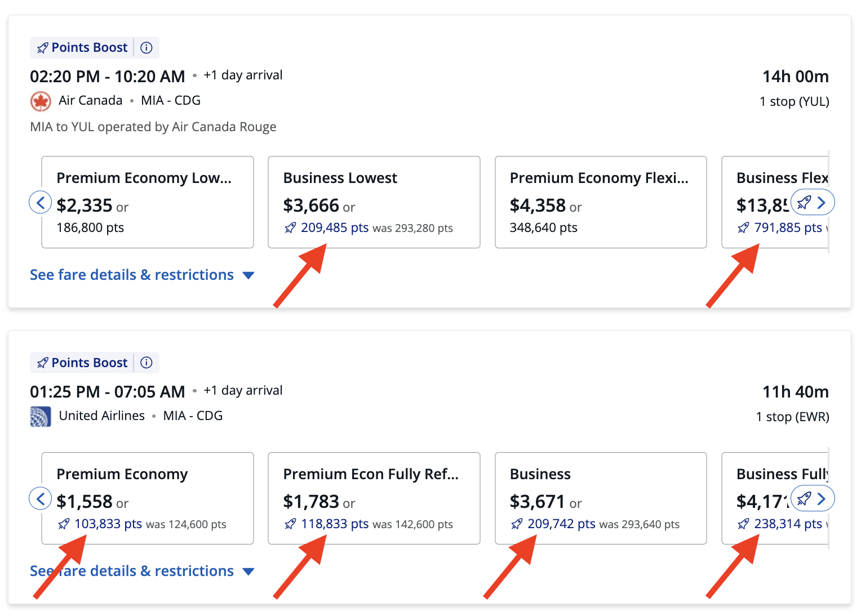Click 01:25 PM - 07:05 AM flight time
This screenshot has height=616, width=861.
[108, 392]
